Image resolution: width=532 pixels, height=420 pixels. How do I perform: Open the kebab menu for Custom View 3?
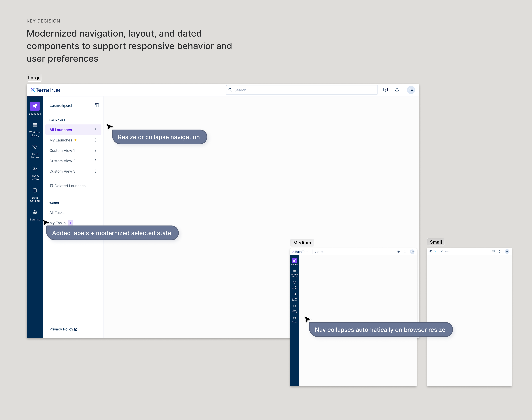coord(96,171)
